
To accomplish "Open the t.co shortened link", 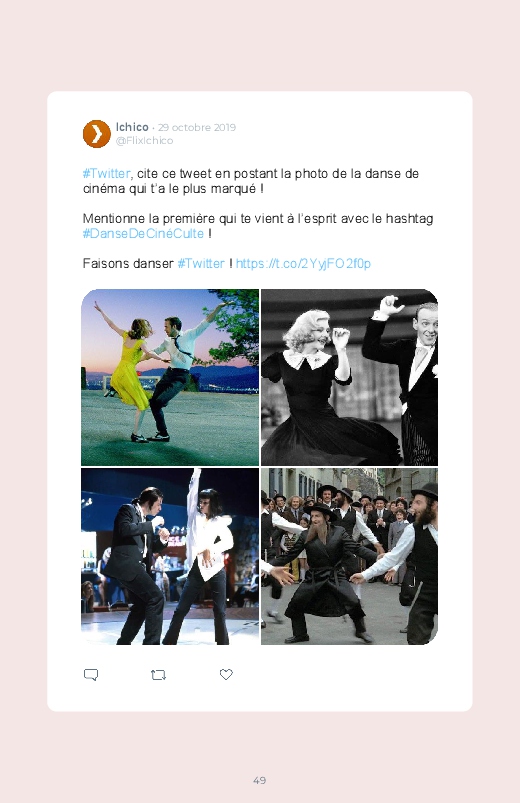I will tap(303, 263).
